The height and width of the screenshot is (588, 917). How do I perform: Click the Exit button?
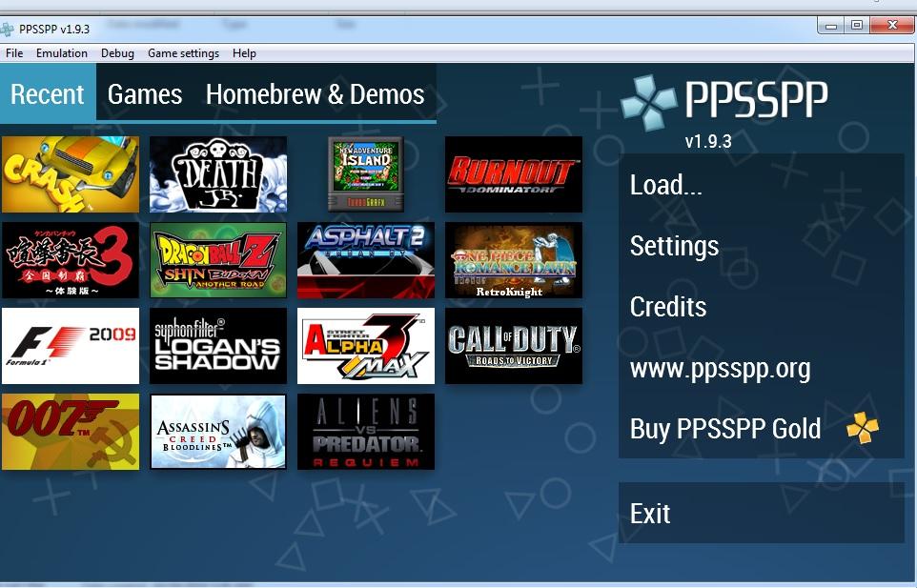(x=762, y=513)
